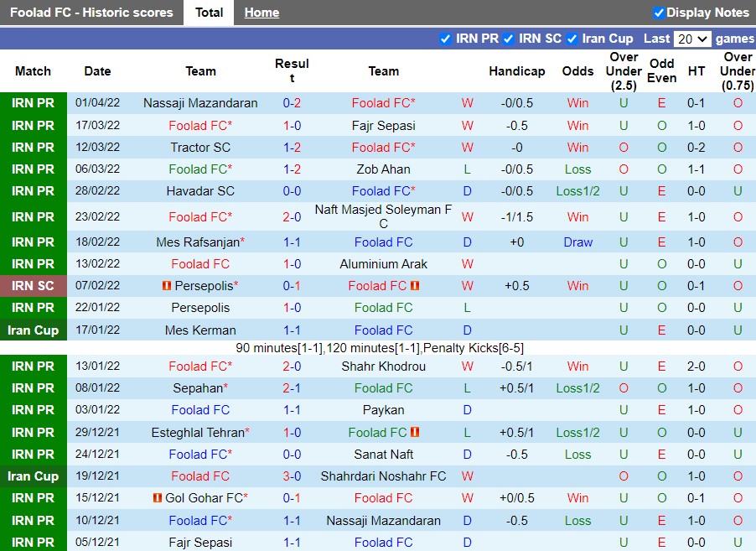Viewport: 756px width, 551px height.
Task: Click red card icon beside Persepolis in IRN SC row
Action: (x=166, y=286)
